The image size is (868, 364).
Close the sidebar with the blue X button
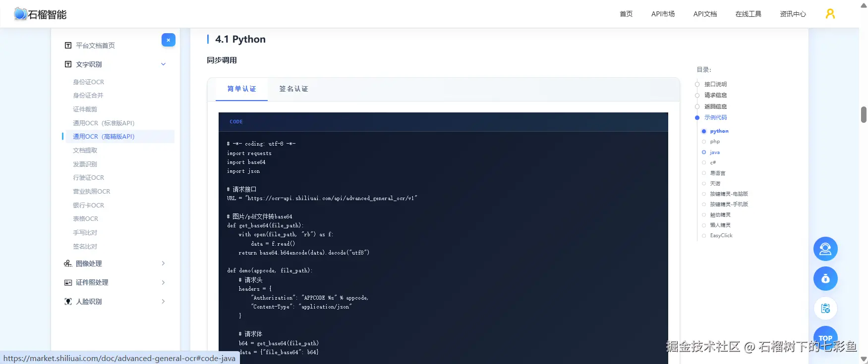(169, 40)
